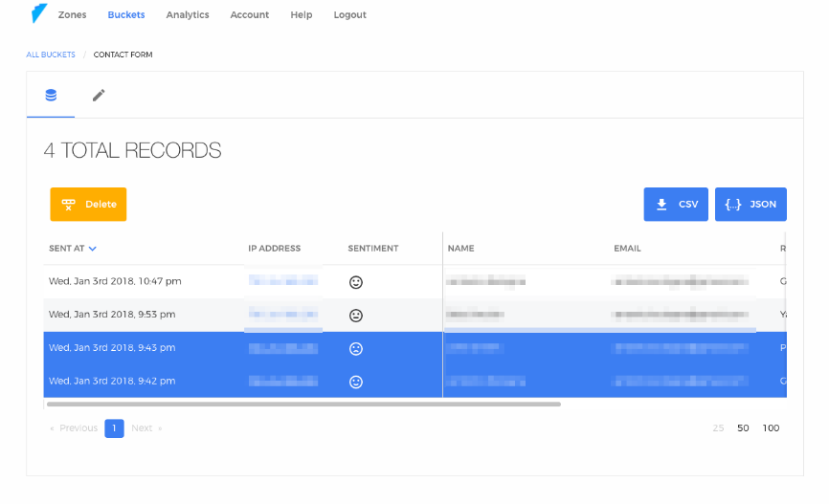
Task: Click Logout in the top navigation
Action: [x=349, y=15]
